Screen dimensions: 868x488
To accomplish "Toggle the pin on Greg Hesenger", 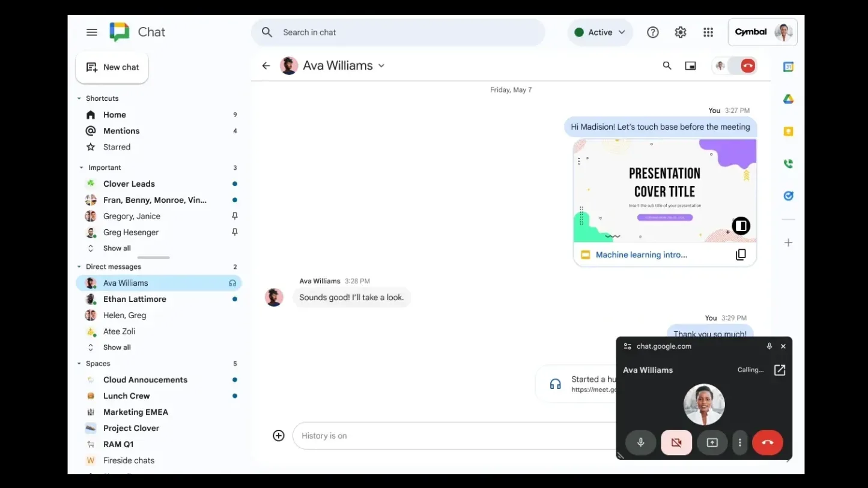I will [235, 232].
